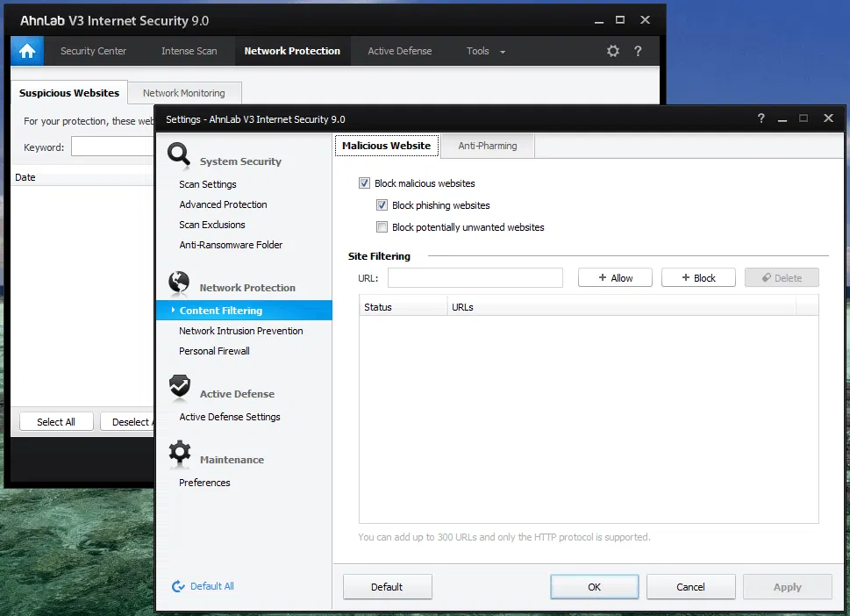This screenshot has width=850, height=616.
Task: Switch to Anti-Pharming tab
Action: coord(488,146)
